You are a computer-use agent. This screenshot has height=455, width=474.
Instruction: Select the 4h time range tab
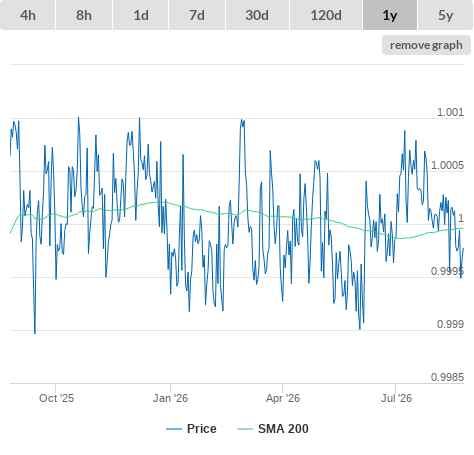(x=28, y=15)
